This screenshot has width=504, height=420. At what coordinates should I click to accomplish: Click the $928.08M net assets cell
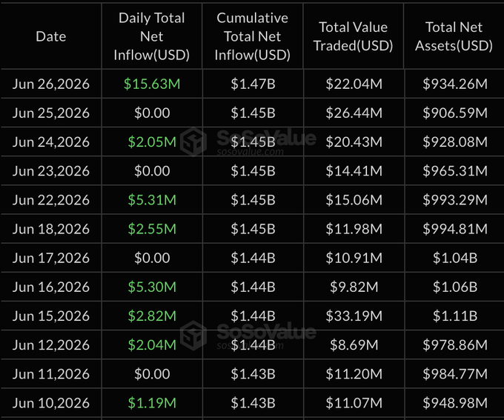(455, 141)
